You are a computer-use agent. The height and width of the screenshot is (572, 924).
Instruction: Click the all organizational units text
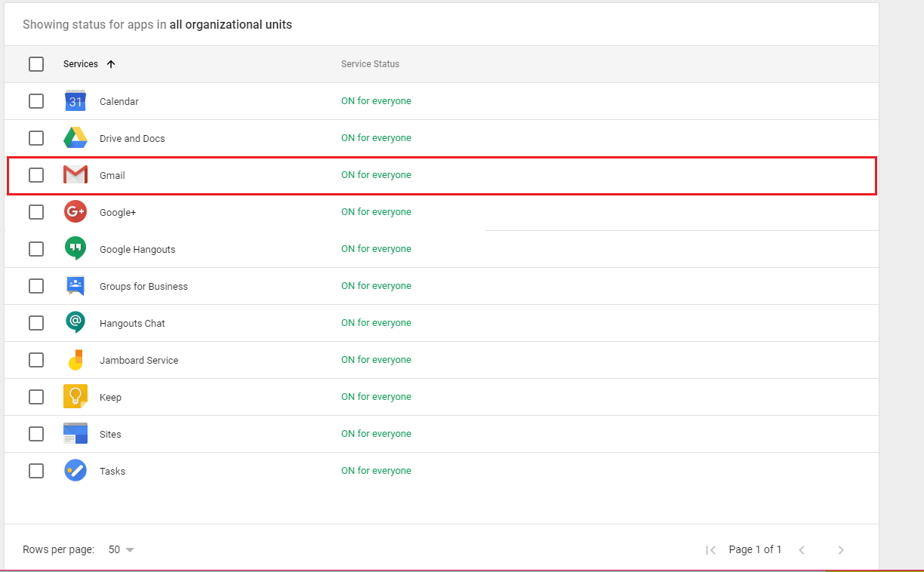[230, 25]
